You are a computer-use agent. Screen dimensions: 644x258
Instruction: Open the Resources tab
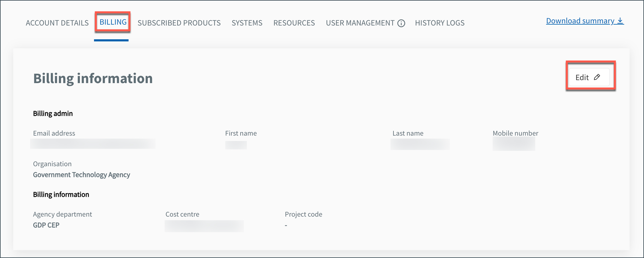click(x=294, y=23)
